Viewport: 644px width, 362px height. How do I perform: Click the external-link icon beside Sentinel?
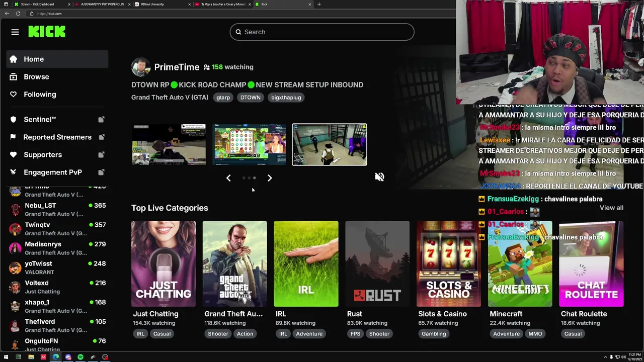[x=101, y=120]
